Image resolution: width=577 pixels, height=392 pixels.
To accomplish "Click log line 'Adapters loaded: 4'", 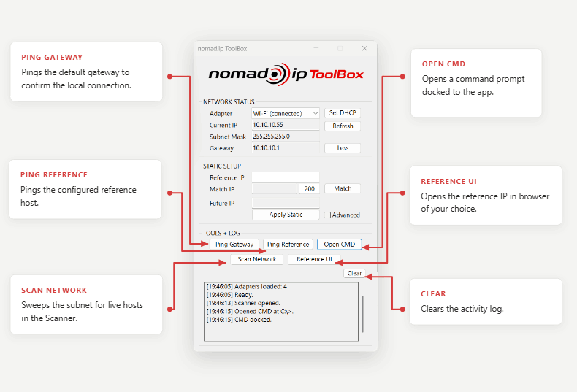I will [247, 286].
